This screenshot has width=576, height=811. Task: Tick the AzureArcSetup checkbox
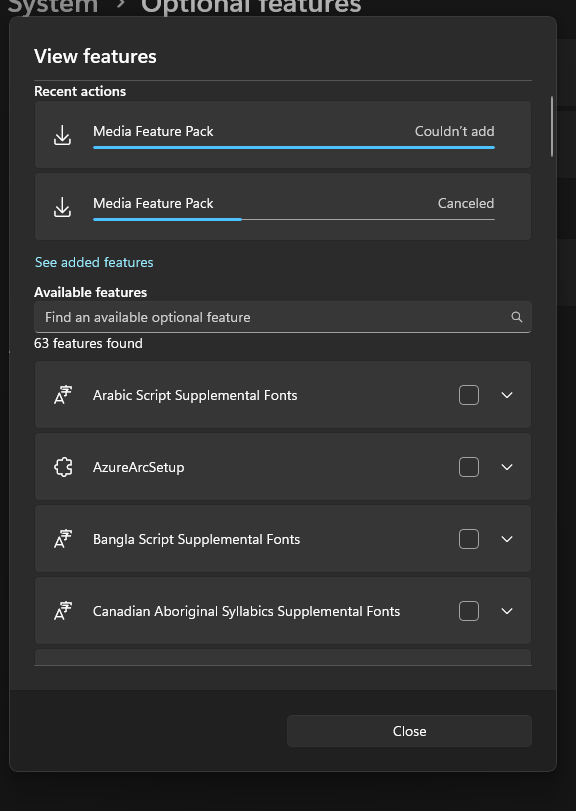click(469, 467)
